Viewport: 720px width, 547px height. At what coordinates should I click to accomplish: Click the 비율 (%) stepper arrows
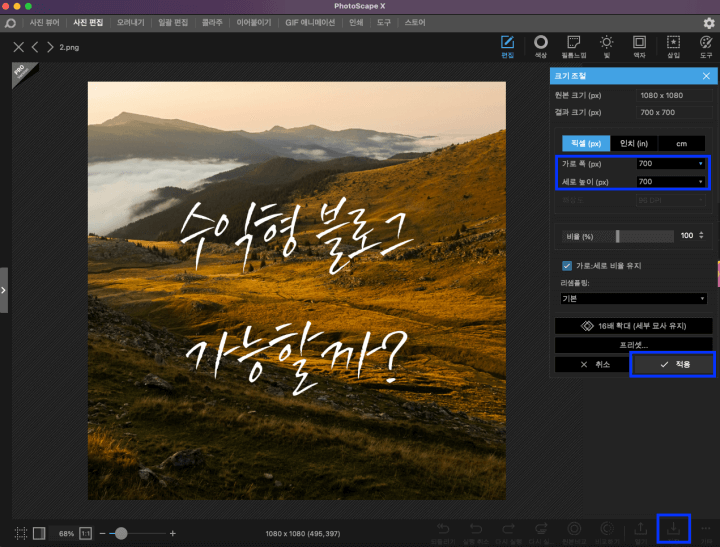pyautogui.click(x=701, y=235)
